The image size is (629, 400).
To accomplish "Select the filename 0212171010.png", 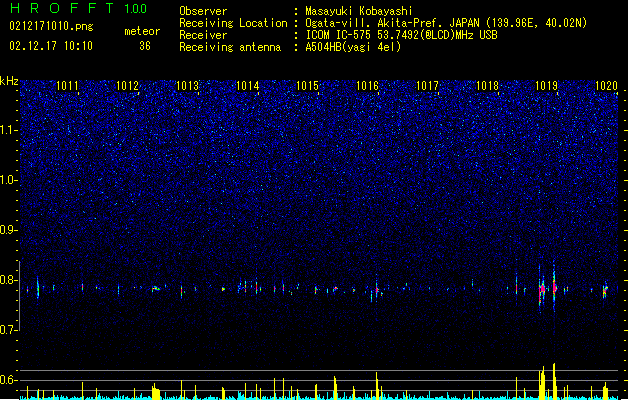I will pyautogui.click(x=51, y=26).
